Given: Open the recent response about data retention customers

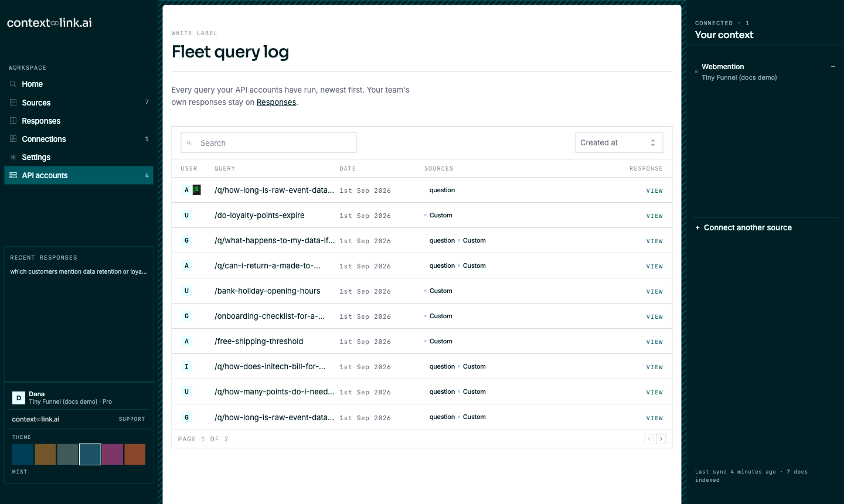Looking at the screenshot, I should tap(79, 272).
